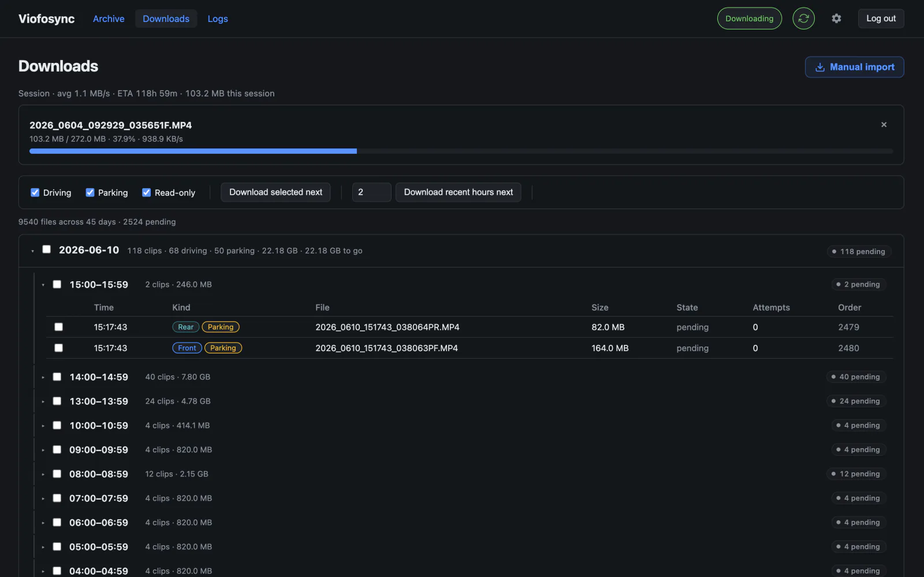Expand the 09:00–09:59 hour group
Image resolution: width=924 pixels, height=577 pixels.
tap(43, 450)
